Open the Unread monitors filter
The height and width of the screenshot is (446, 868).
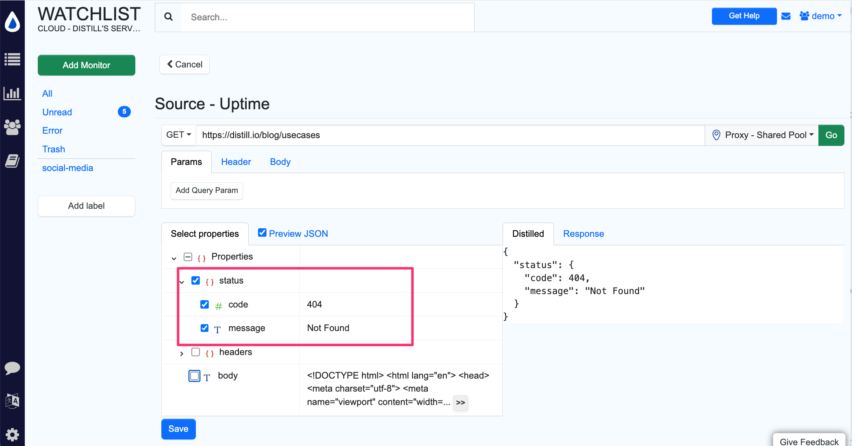pos(57,112)
